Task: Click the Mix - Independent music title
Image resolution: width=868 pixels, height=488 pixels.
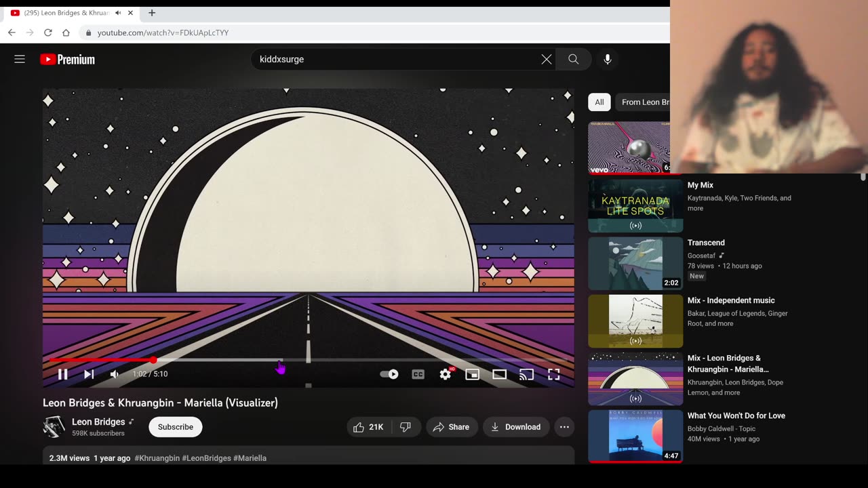Action: click(x=731, y=300)
